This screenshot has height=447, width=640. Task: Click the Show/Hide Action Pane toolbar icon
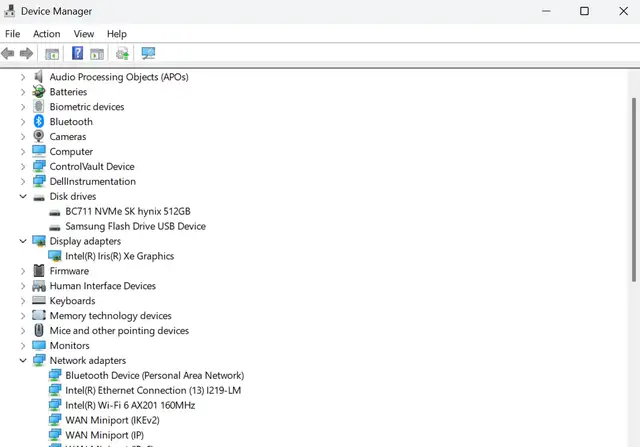tap(97, 53)
